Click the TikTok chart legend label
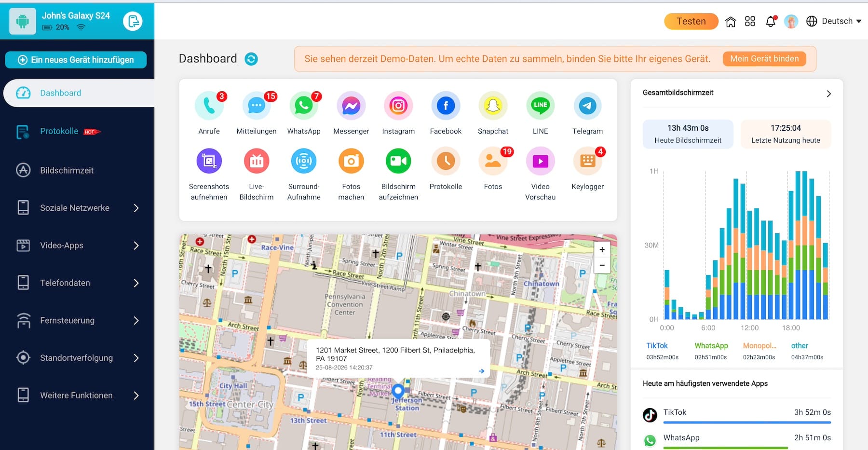 click(x=657, y=346)
